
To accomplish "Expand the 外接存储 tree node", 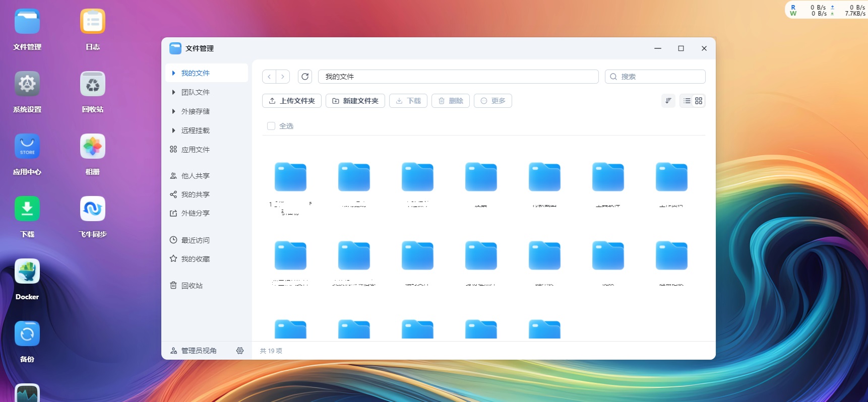I will click(x=173, y=111).
